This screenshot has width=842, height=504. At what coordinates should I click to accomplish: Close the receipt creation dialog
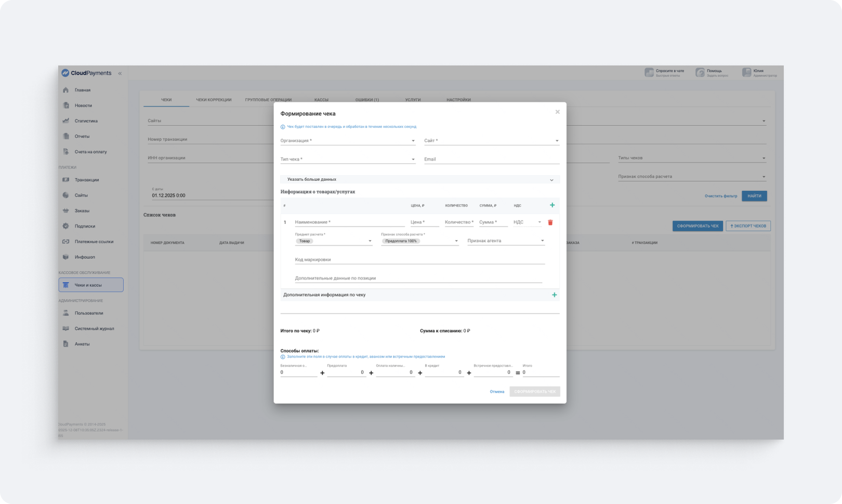pyautogui.click(x=557, y=112)
